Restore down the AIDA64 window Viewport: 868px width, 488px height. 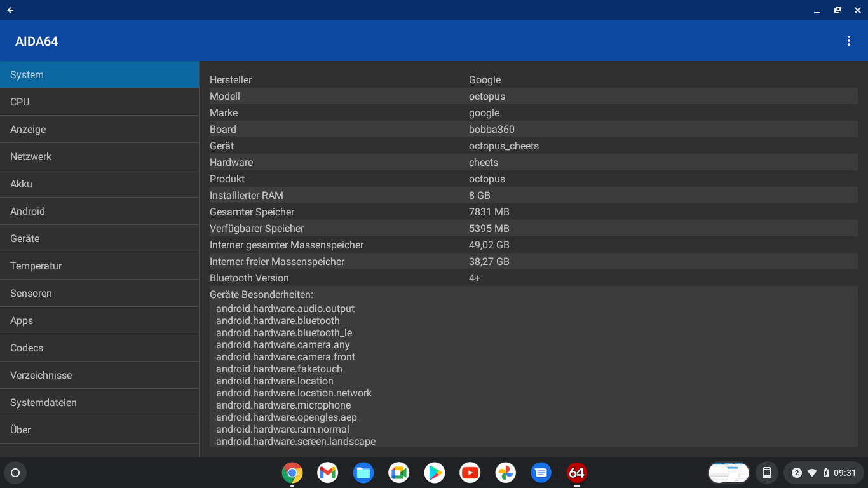837,10
